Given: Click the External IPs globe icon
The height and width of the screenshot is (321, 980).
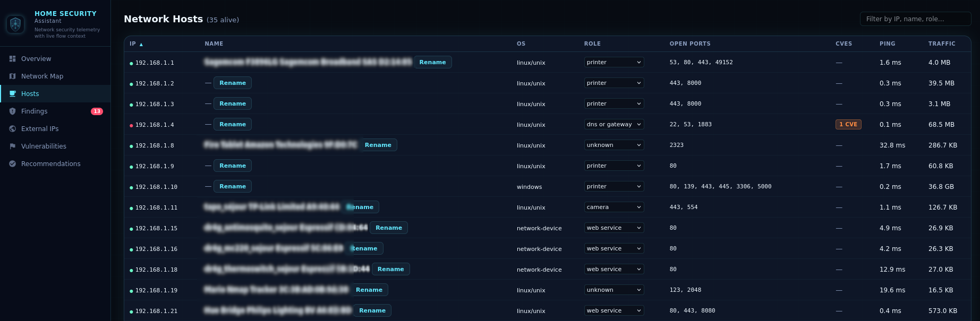Looking at the screenshot, I should tap(13, 129).
